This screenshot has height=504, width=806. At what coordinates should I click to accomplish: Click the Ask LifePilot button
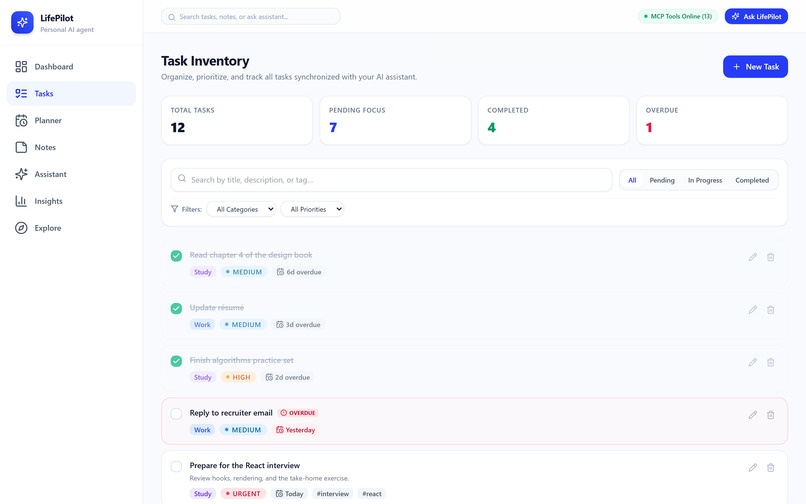(756, 16)
